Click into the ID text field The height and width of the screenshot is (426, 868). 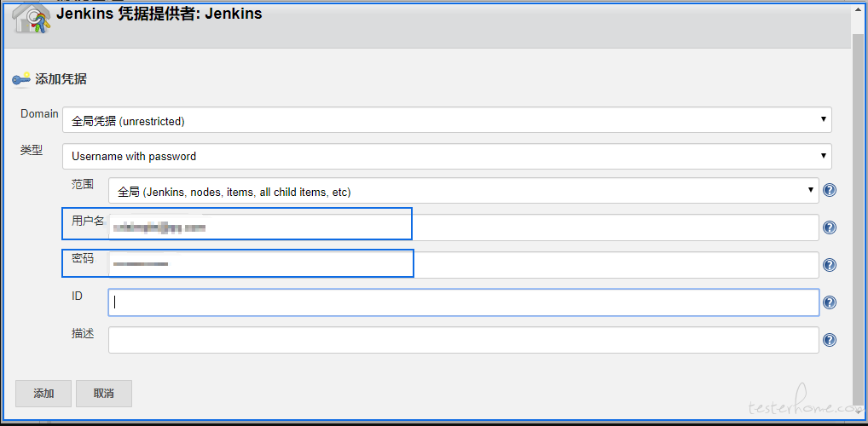(463, 302)
